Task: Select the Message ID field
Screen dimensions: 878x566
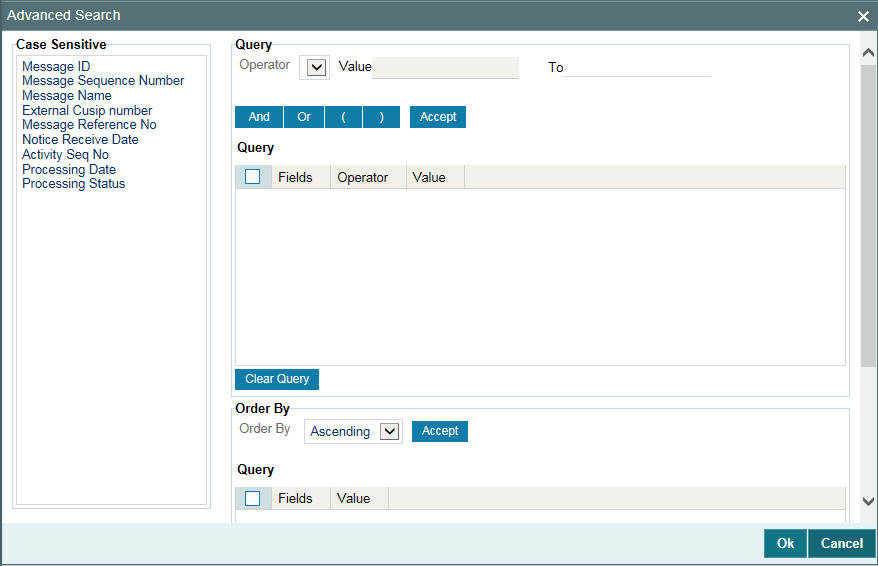Action: (56, 66)
